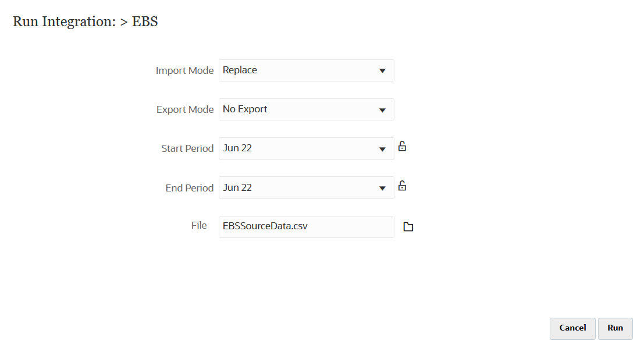Click the End Period field label
This screenshot has width=644, height=348.
click(190, 188)
